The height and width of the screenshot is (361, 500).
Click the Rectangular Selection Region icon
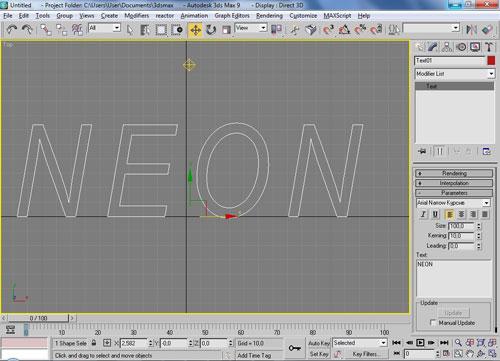pos(161,30)
